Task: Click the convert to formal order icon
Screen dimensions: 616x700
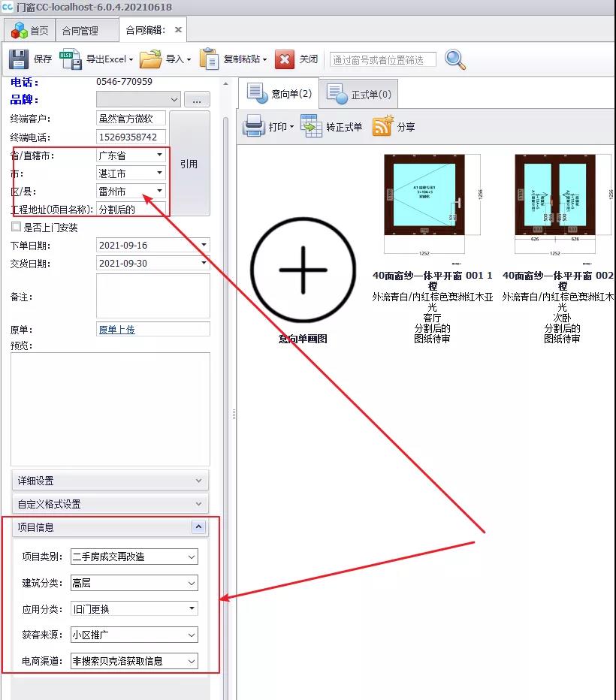Action: coord(311,127)
